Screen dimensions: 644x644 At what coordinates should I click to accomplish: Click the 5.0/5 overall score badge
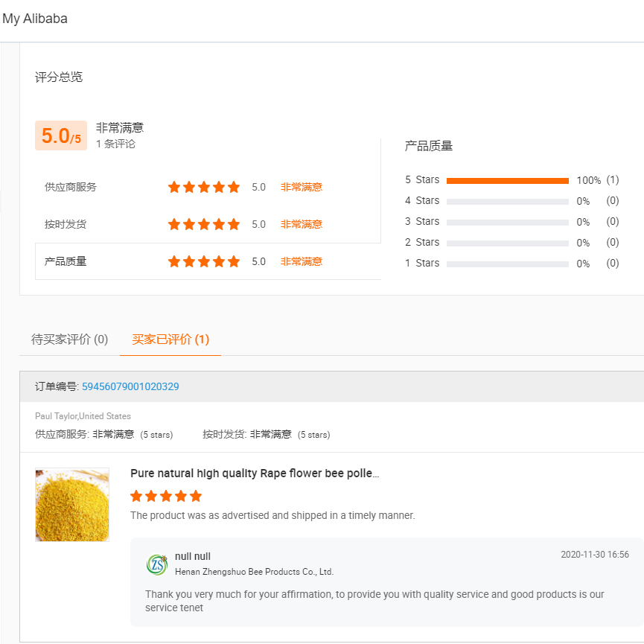61,136
